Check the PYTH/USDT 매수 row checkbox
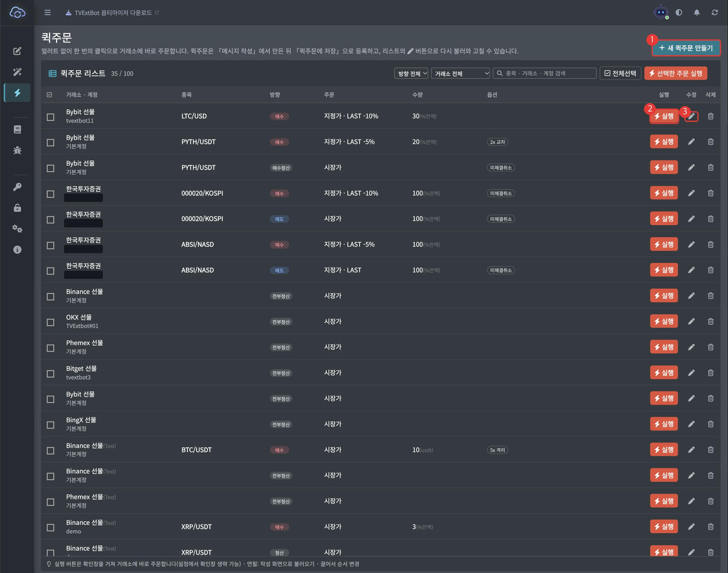The image size is (728, 573). point(50,142)
